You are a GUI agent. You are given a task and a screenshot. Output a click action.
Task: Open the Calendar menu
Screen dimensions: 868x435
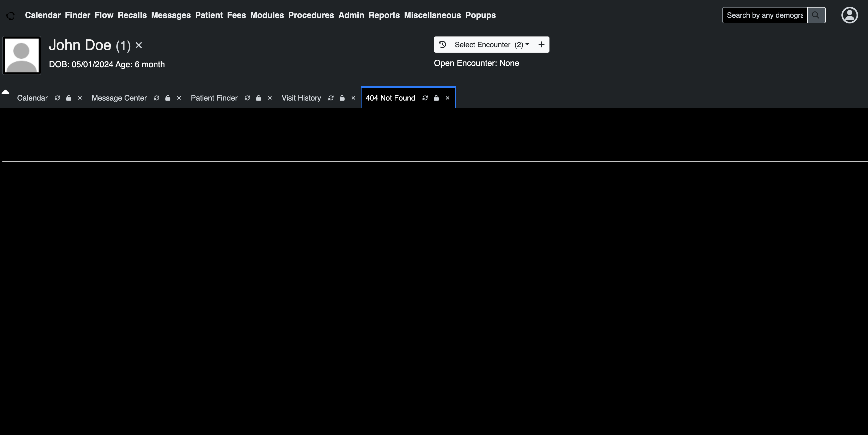[x=43, y=15]
